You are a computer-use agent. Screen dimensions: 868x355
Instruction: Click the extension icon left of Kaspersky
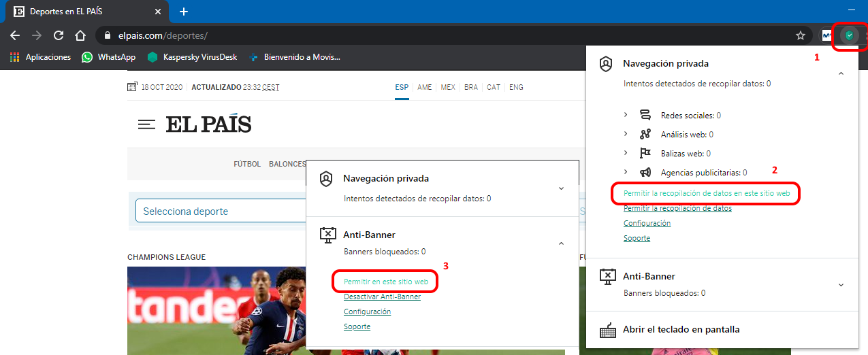(x=827, y=35)
